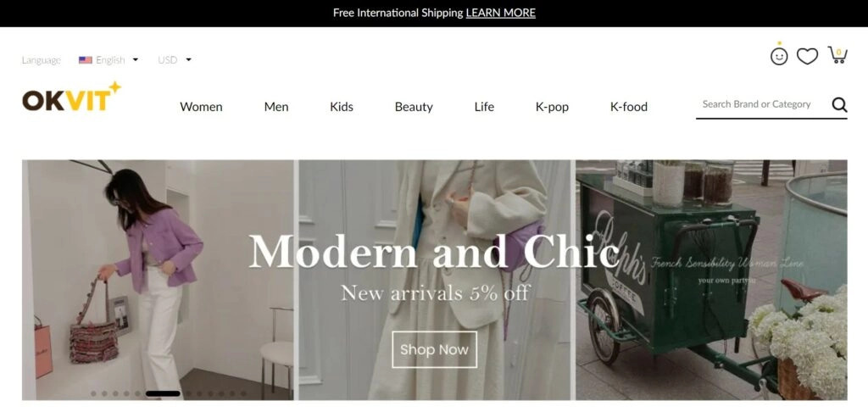Open the Life category menu
This screenshot has height=412, width=868.
click(484, 107)
